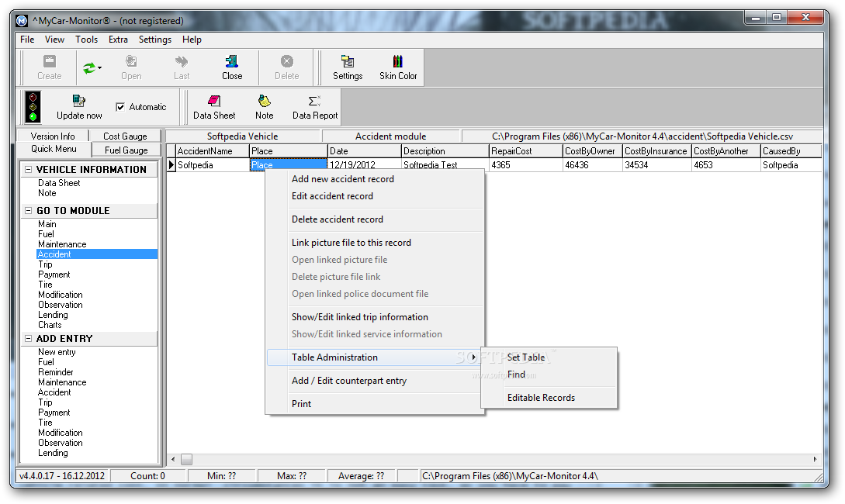Open the dropdown arrow beside refresh icon
Screen dimensions: 845x504
99,68
